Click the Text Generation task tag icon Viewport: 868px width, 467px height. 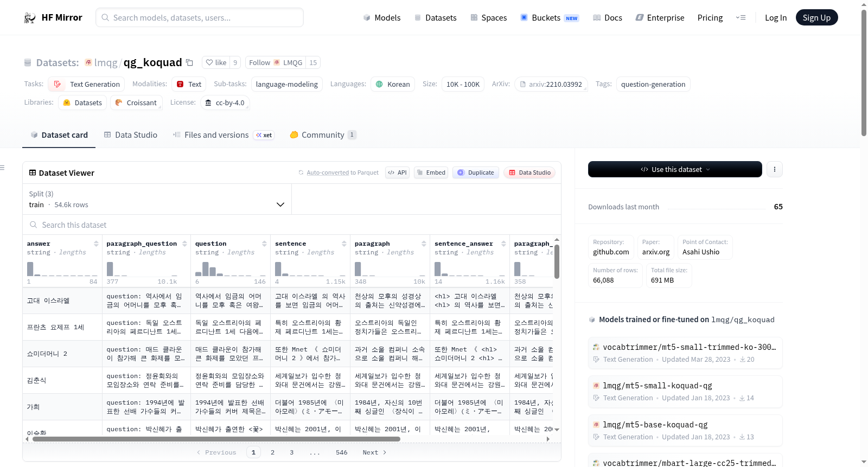coord(58,84)
